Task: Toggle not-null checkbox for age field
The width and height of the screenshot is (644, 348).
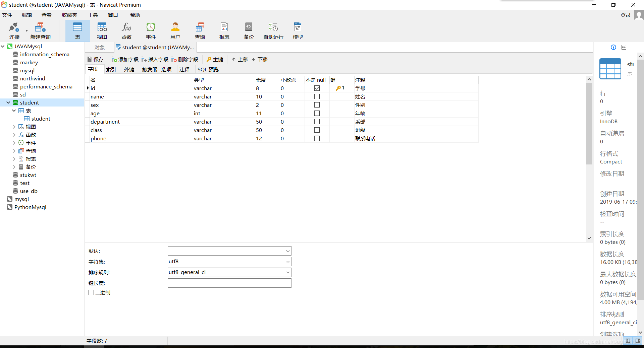Action: click(317, 113)
